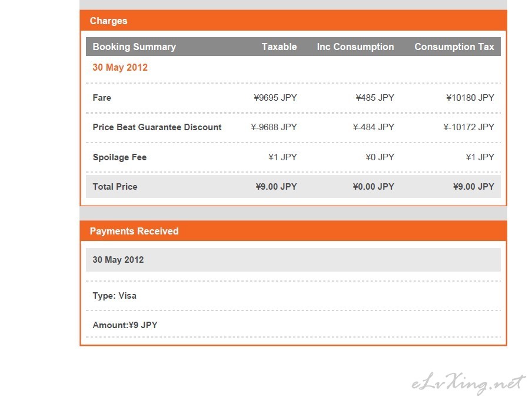Select the ¥0.00 JPY total value

[373, 187]
